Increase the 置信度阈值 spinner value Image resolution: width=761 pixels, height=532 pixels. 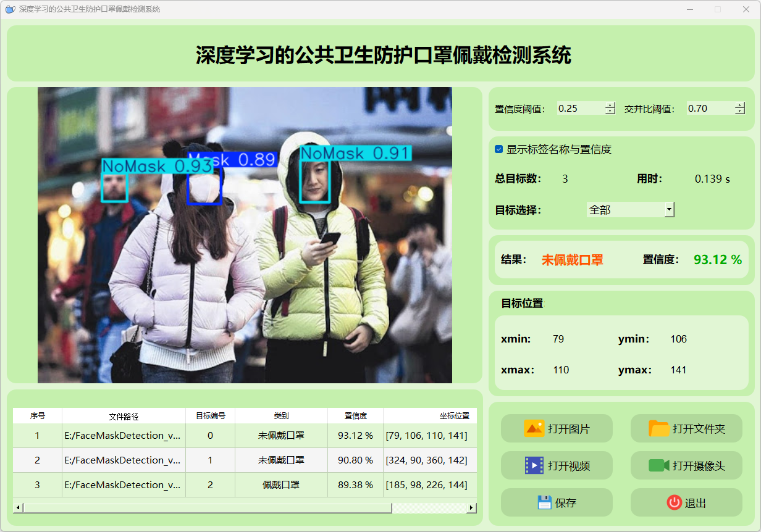pyautogui.click(x=610, y=105)
